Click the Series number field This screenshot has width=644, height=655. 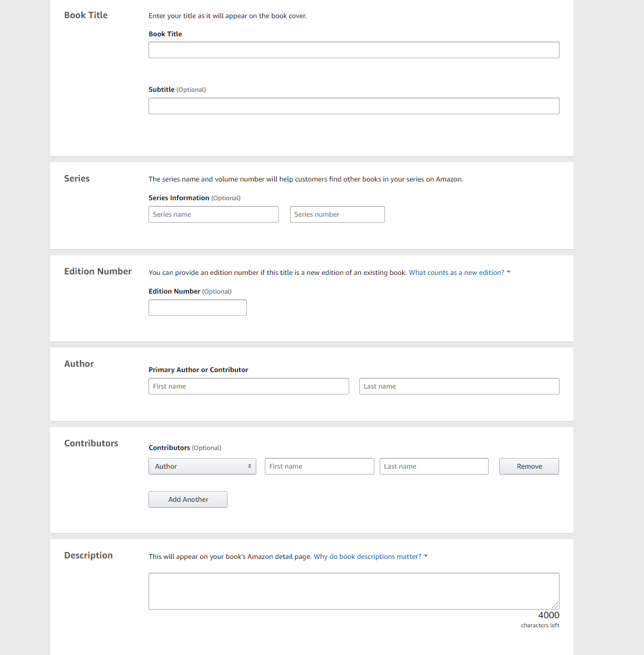click(337, 215)
